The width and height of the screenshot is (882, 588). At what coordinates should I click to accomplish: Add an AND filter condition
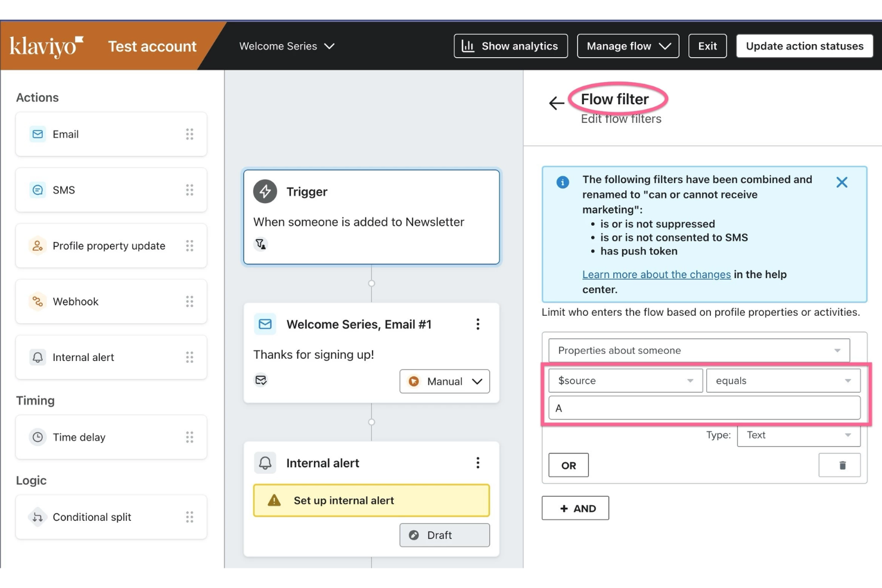point(575,508)
